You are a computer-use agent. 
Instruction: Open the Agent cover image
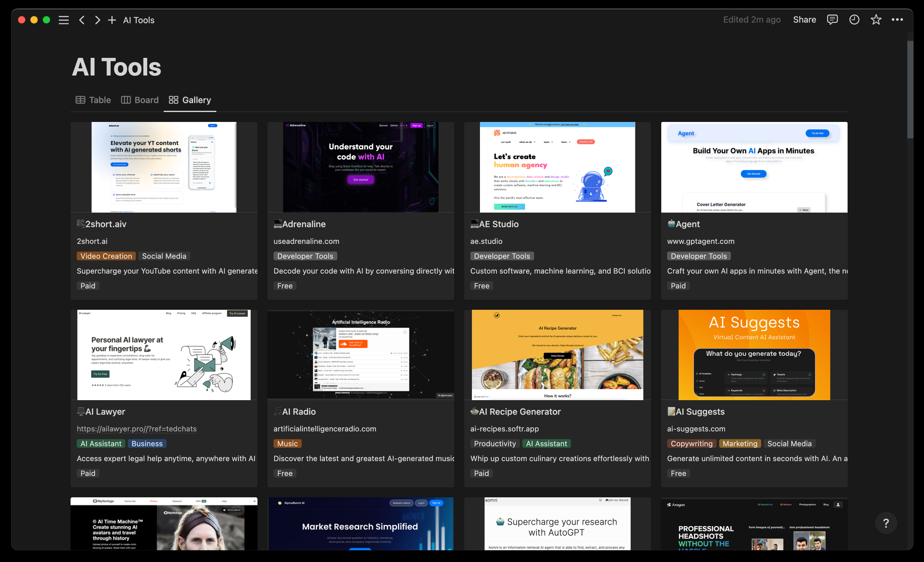click(754, 167)
